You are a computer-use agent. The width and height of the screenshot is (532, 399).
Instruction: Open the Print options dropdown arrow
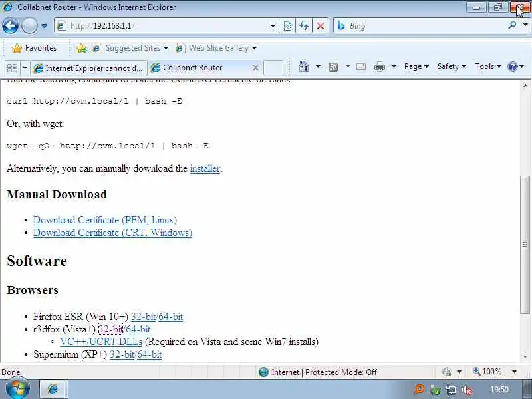[x=394, y=66]
